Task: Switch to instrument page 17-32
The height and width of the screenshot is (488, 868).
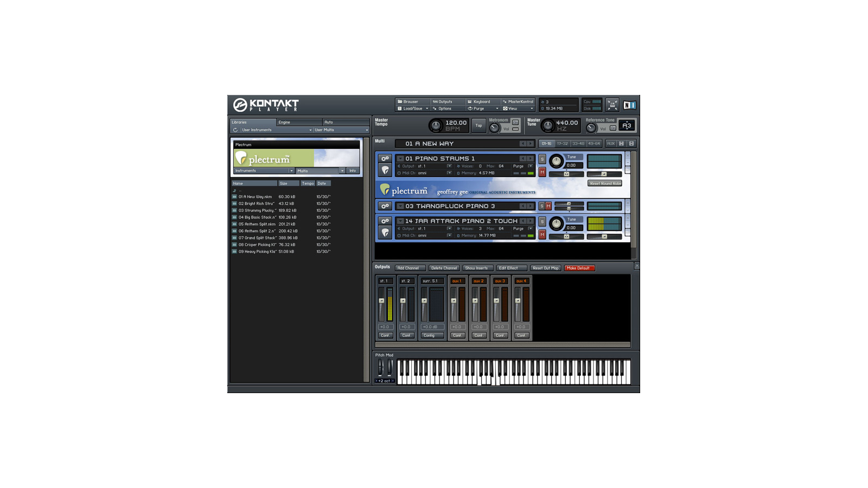Action: point(562,144)
